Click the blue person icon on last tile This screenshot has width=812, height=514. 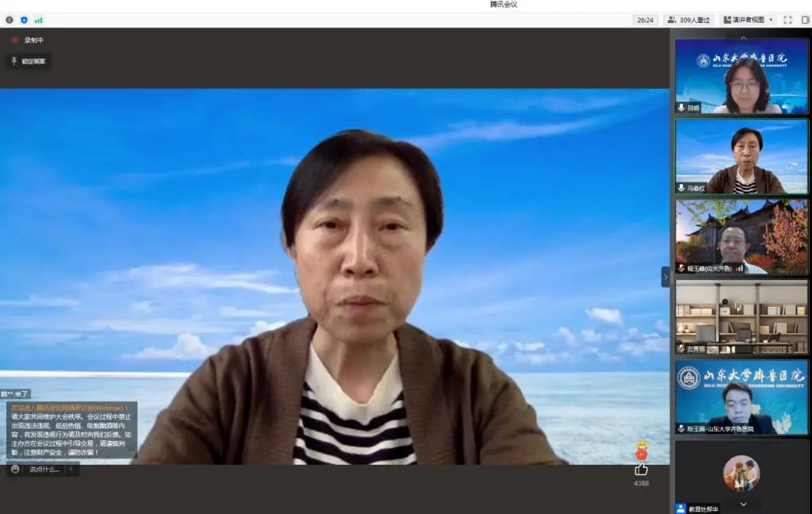pos(681,508)
